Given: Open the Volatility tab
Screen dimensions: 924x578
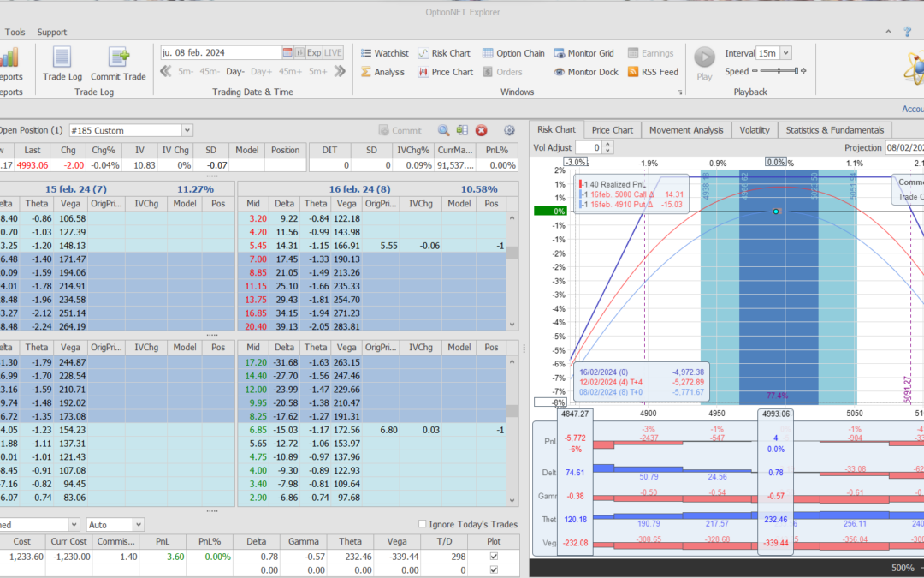Looking at the screenshot, I should [x=754, y=130].
